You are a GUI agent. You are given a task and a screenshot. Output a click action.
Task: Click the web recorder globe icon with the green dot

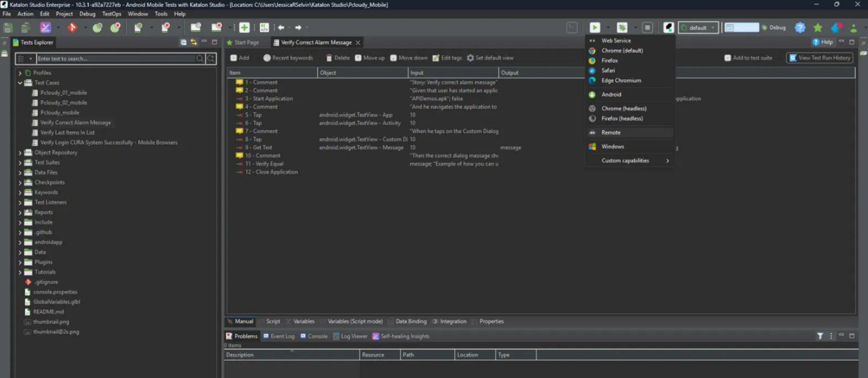(97, 28)
